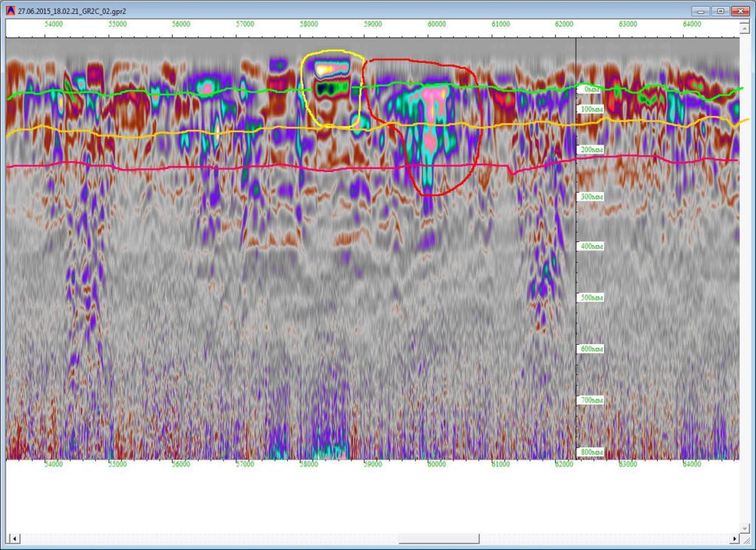The height and width of the screenshot is (550, 756).
Task: Select the 300мм depth label
Action: (590, 196)
